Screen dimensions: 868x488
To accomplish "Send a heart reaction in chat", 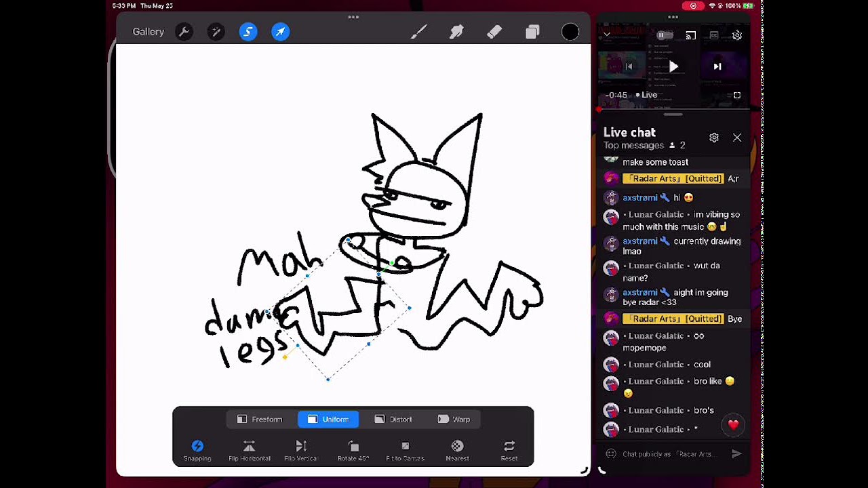I will tap(733, 425).
